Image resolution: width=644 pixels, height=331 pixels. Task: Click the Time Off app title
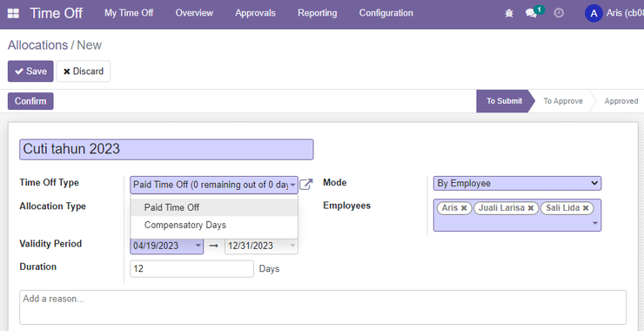56,13
